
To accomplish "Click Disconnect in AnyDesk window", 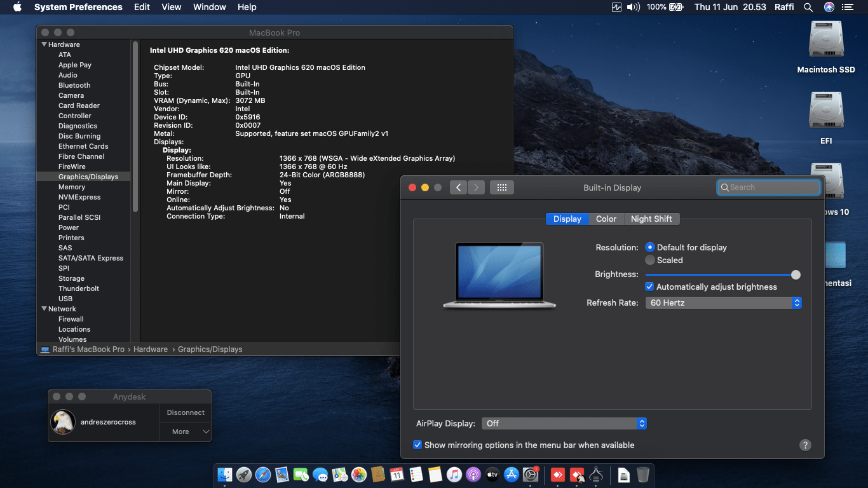I will point(186,412).
